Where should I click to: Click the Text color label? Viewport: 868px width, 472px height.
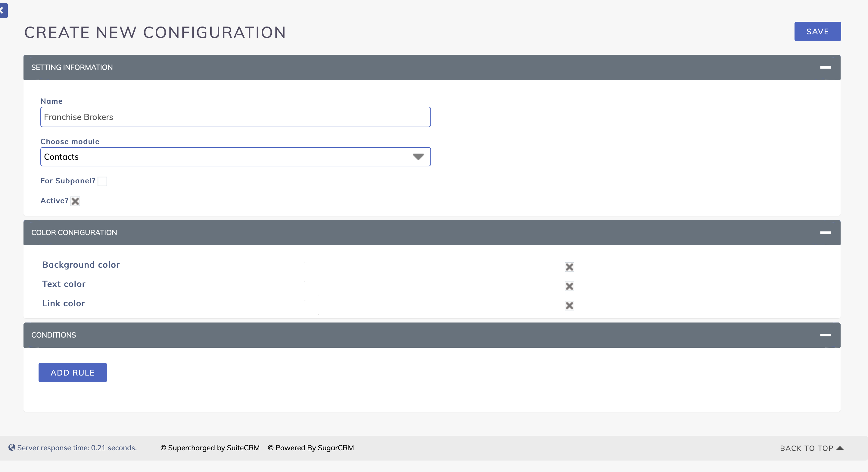pos(64,284)
